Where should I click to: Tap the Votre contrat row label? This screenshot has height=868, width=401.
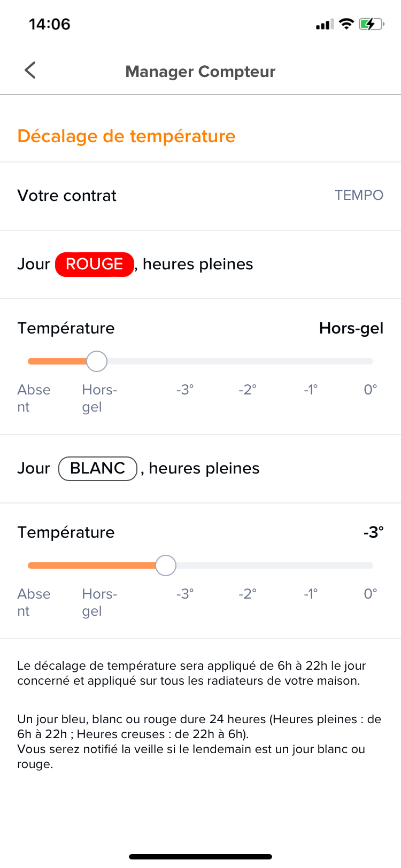tap(67, 196)
